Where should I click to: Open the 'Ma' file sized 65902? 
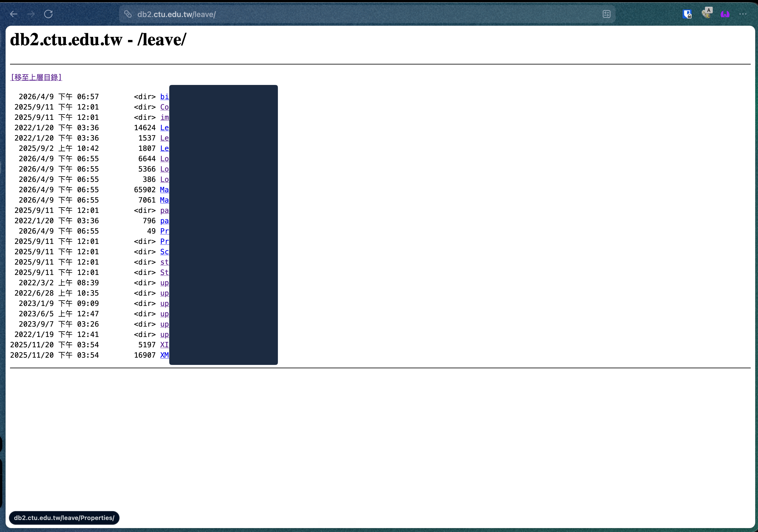(x=165, y=190)
